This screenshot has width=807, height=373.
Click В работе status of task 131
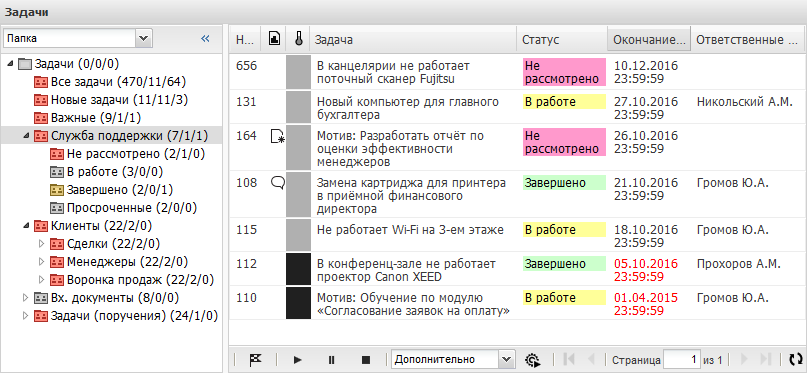click(x=564, y=102)
